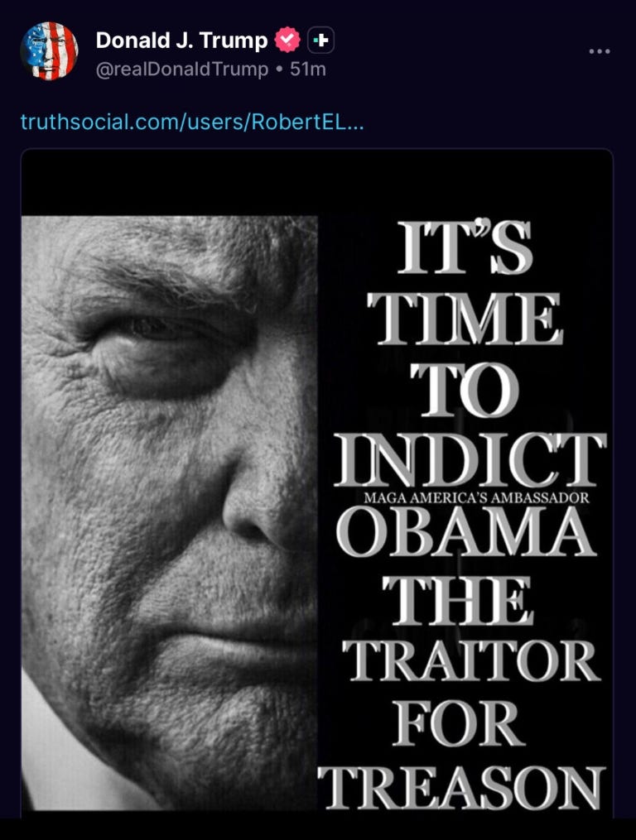This screenshot has width=636, height=840.
Task: Open the three-dot post options menu
Action: (599, 51)
